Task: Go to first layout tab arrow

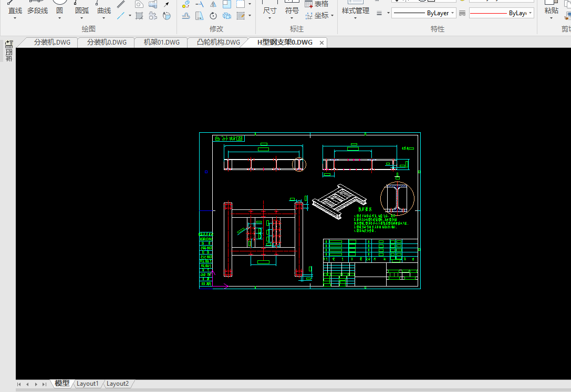Action: click(19, 384)
